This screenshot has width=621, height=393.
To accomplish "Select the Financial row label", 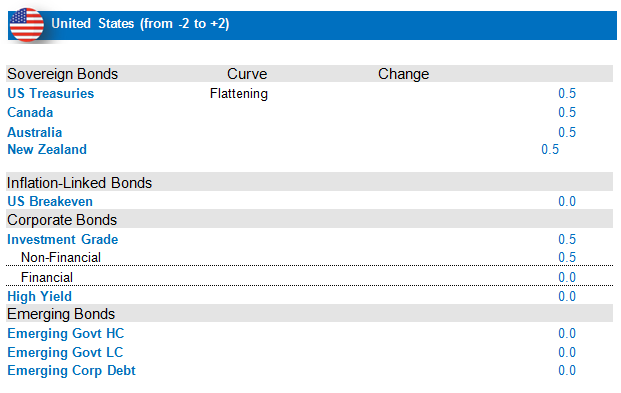I will (47, 277).
